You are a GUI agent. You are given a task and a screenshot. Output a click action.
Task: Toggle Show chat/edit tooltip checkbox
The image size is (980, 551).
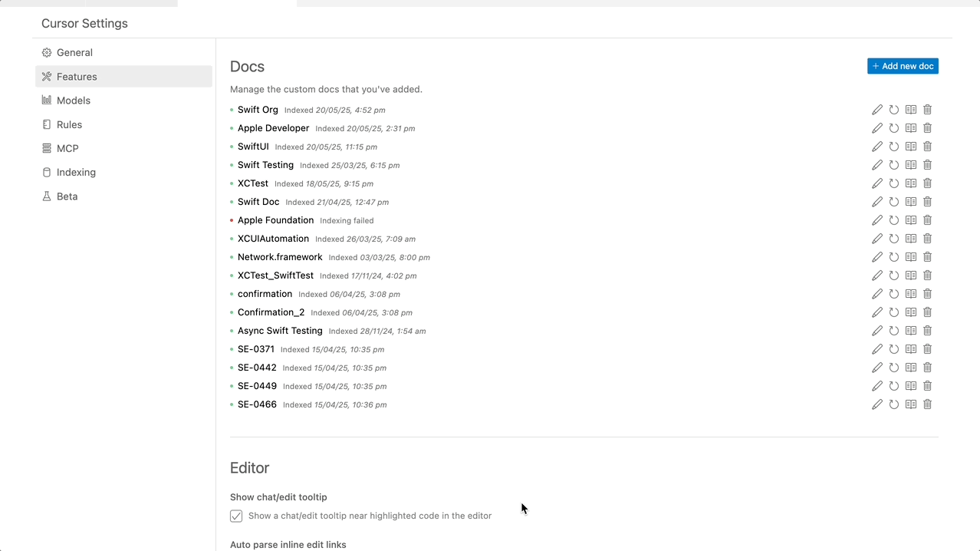pos(236,516)
